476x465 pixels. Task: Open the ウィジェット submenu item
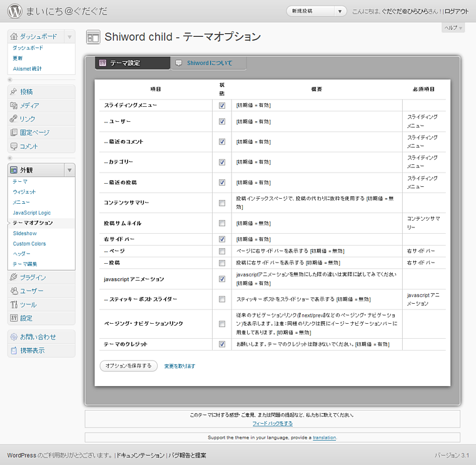tap(24, 192)
